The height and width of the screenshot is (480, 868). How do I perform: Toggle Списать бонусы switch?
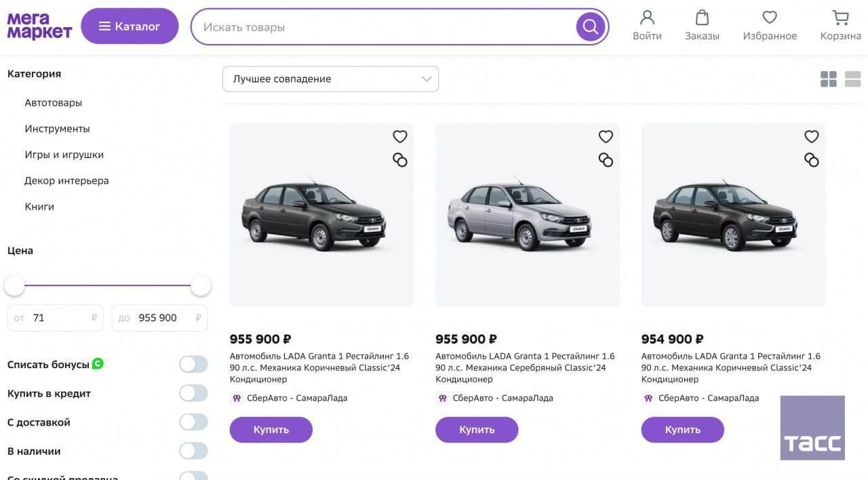(193, 365)
